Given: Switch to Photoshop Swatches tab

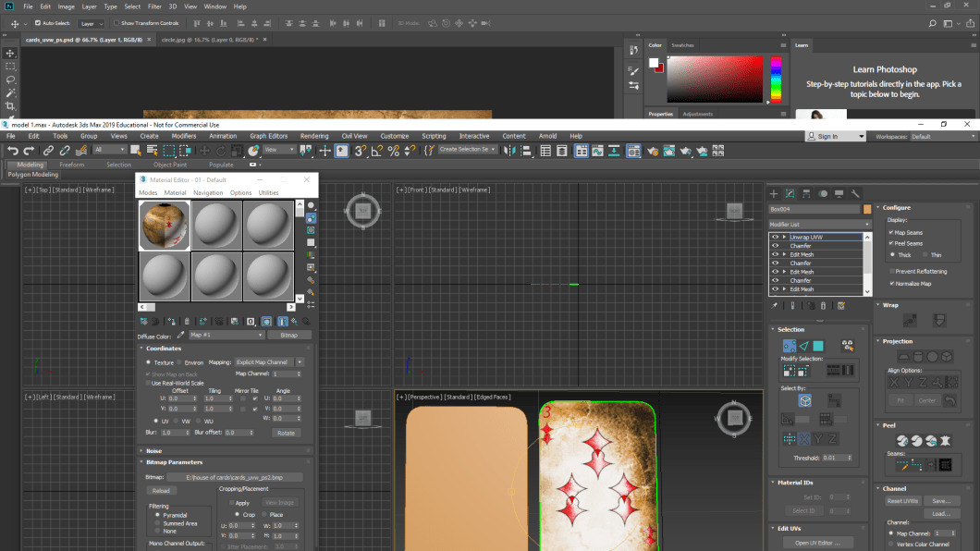Looking at the screenshot, I should click(x=682, y=45).
